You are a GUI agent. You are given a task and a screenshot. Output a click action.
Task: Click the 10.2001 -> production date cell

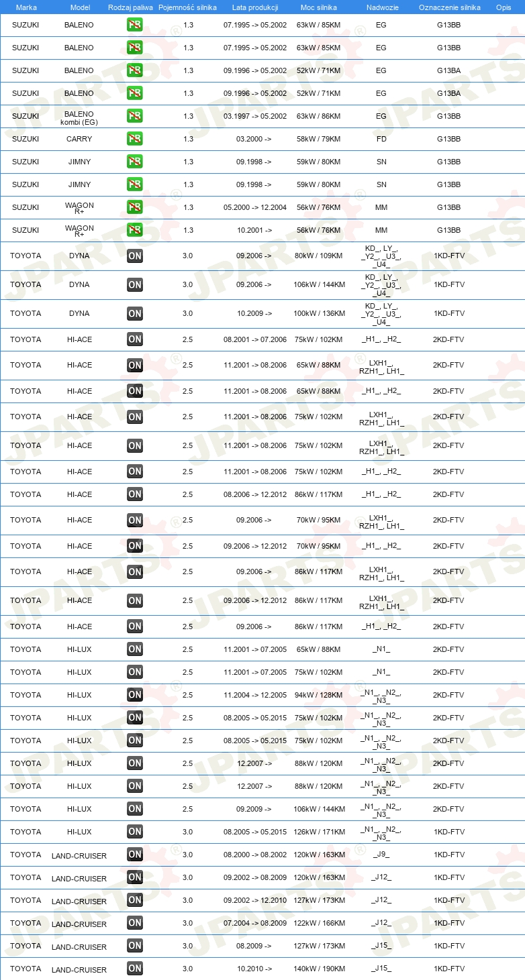(x=254, y=230)
